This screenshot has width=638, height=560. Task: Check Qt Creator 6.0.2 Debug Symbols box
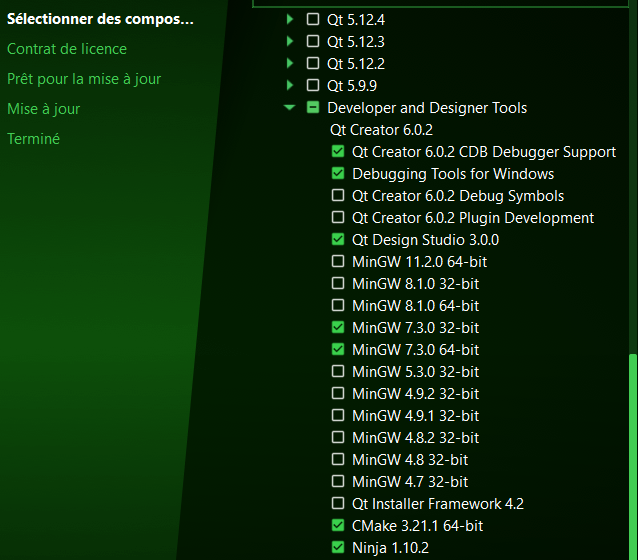pyautogui.click(x=338, y=195)
